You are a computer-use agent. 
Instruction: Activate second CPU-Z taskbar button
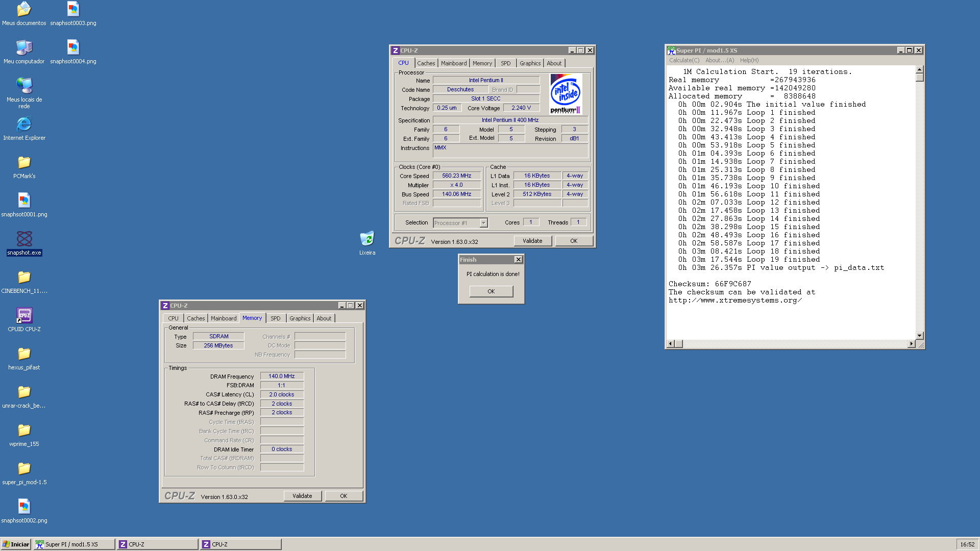click(x=241, y=544)
